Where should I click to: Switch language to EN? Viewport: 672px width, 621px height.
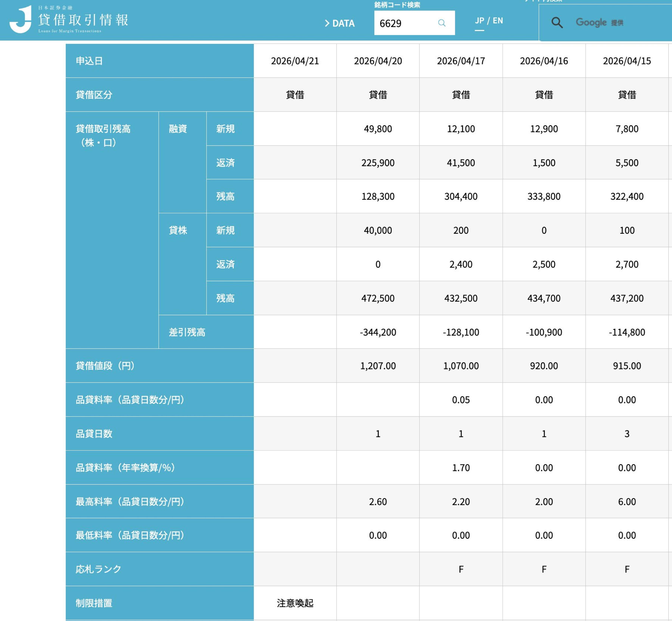498,21
